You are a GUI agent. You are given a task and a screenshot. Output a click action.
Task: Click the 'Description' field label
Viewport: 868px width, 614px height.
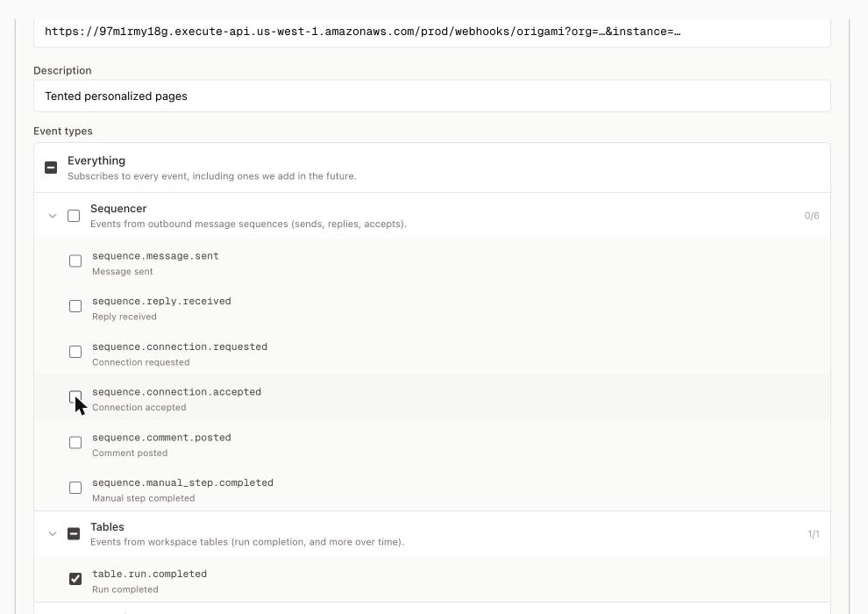[x=62, y=70]
